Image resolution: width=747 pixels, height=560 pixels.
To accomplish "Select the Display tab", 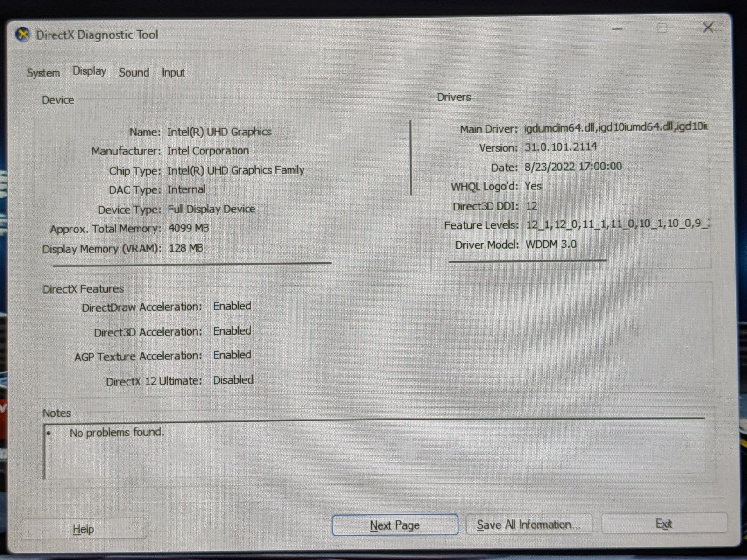I will pyautogui.click(x=89, y=71).
